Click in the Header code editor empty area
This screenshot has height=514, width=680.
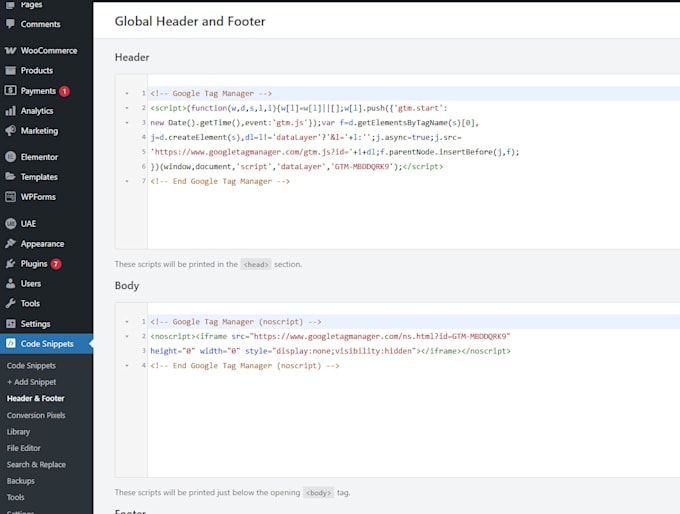click(412, 219)
